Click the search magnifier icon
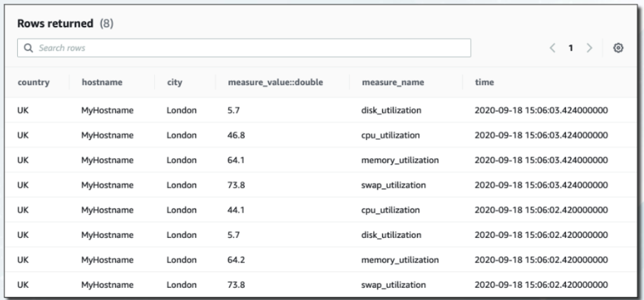 (x=27, y=48)
